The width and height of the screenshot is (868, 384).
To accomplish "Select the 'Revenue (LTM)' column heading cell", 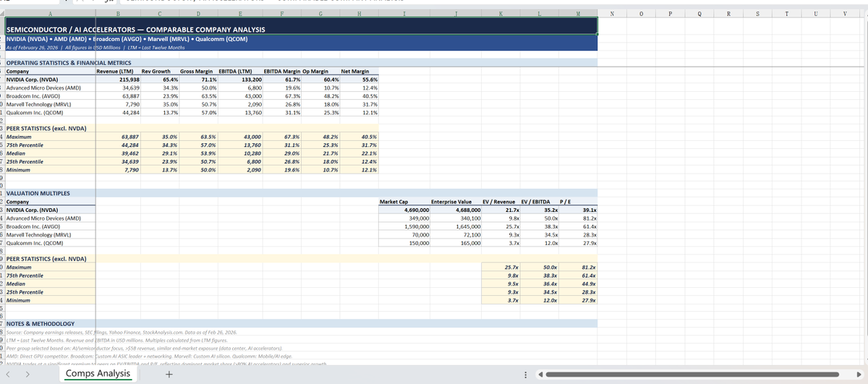I will coord(119,72).
